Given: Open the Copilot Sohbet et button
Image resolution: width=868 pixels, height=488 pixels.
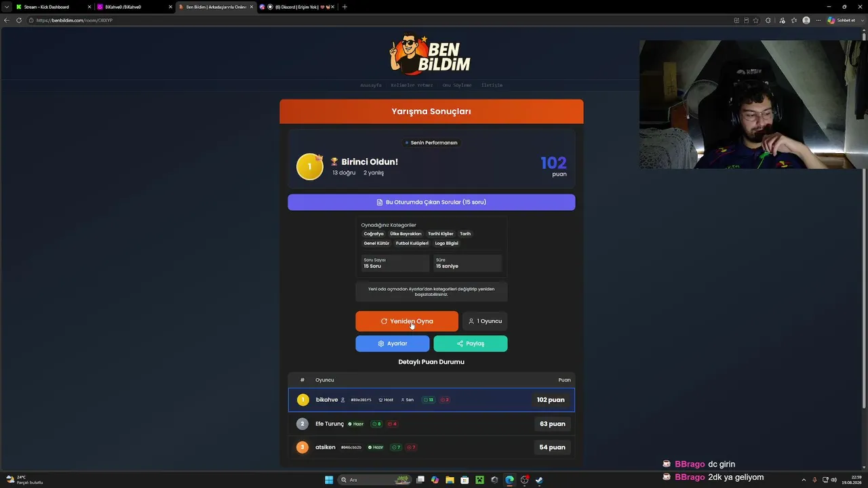Looking at the screenshot, I should point(842,20).
